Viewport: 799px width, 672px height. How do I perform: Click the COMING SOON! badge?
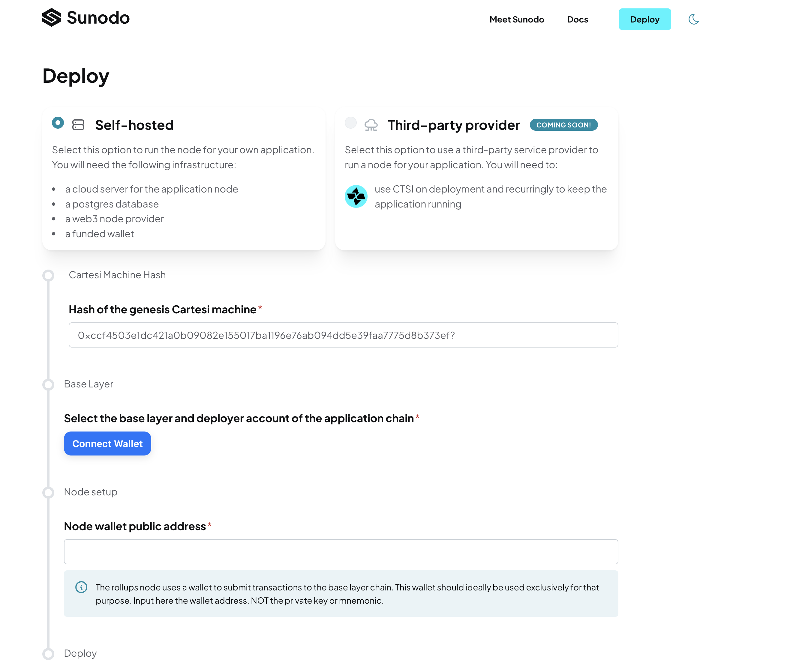pos(563,125)
